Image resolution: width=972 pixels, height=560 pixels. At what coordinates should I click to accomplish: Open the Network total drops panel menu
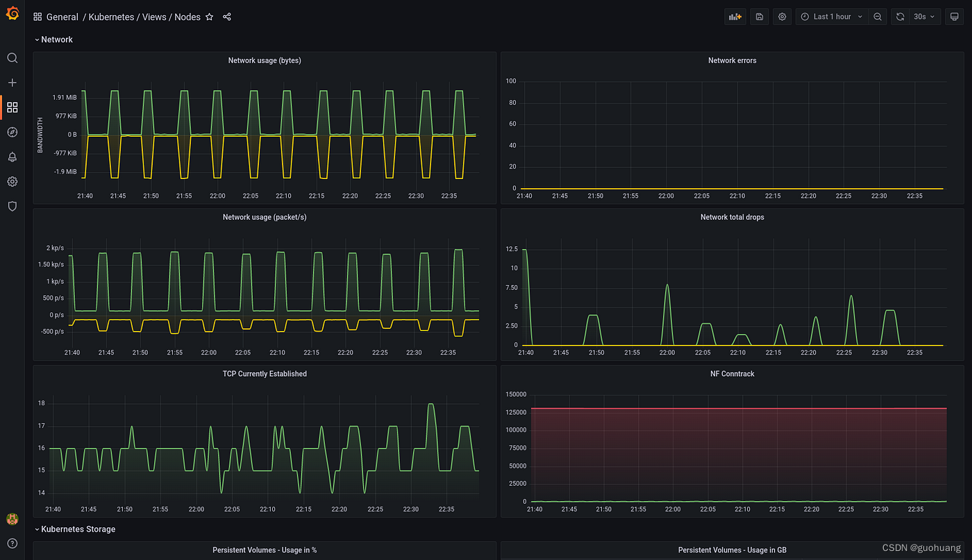(x=732, y=217)
